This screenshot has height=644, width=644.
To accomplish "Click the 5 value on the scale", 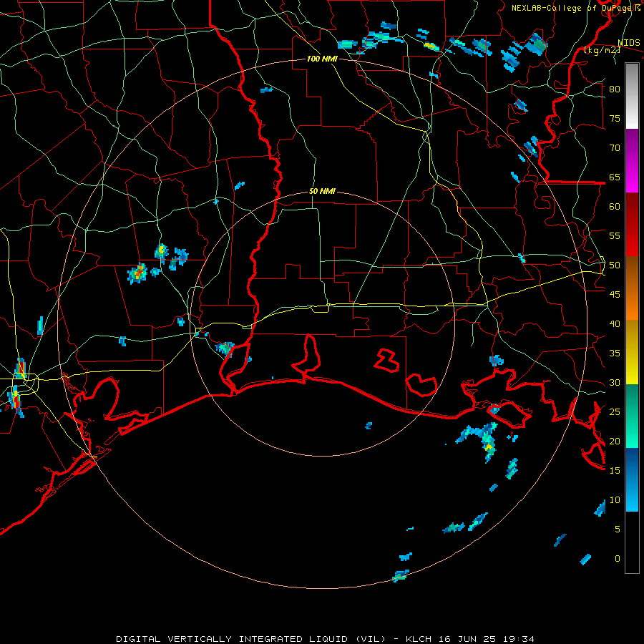I will point(618,530).
